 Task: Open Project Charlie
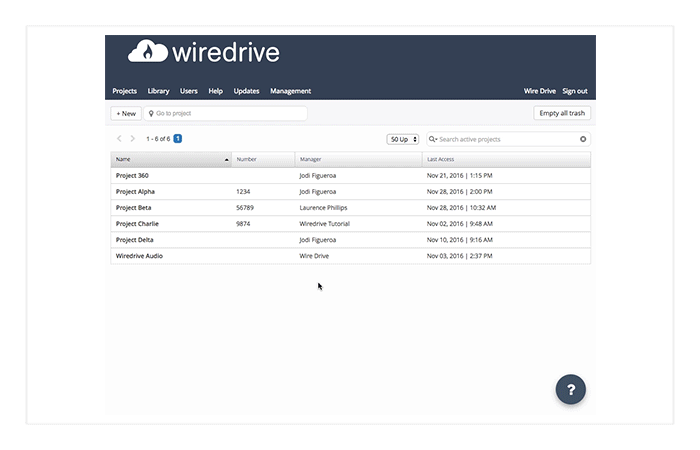(x=137, y=224)
